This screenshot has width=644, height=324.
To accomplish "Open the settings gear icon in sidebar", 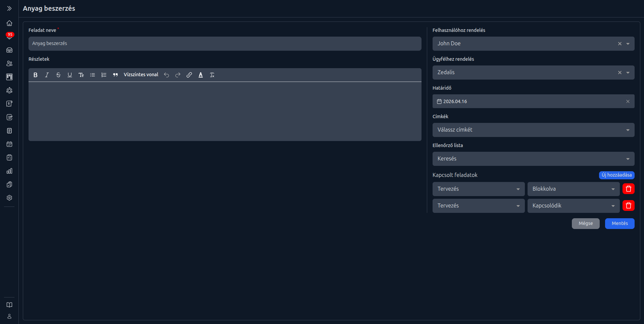I will click(9, 198).
